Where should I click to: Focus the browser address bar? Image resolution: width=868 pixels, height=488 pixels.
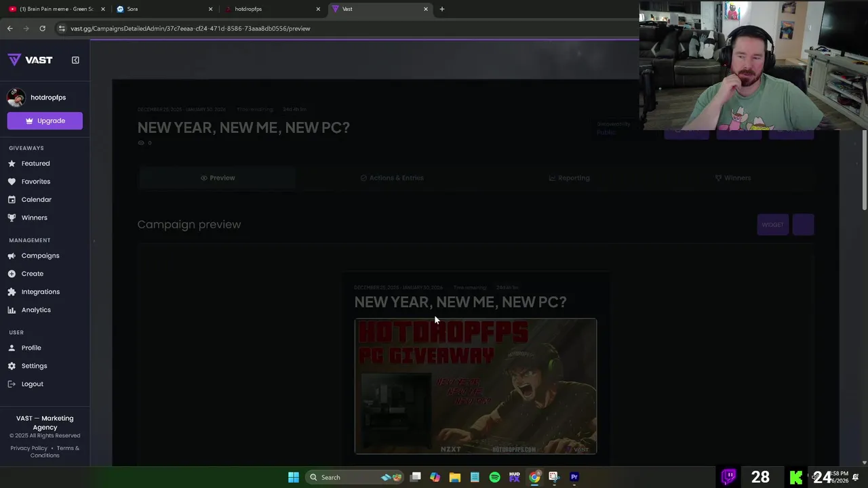tap(346, 28)
